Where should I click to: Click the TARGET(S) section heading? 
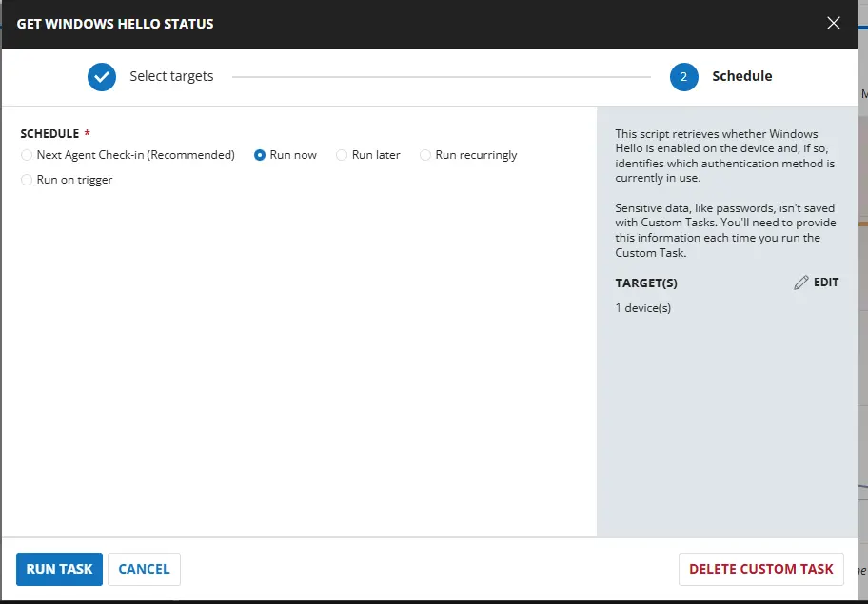coord(646,283)
